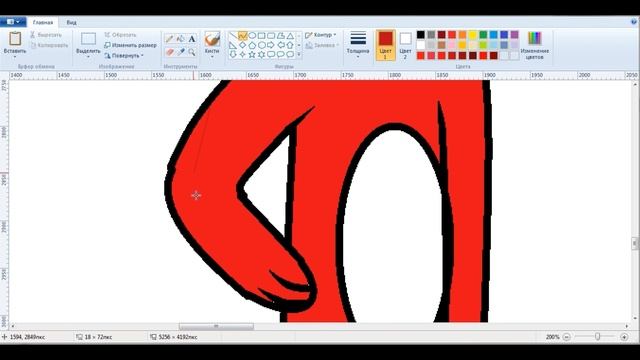Choose the Five-point star shape
Viewport: 640px width, 360px height.
tap(252, 54)
